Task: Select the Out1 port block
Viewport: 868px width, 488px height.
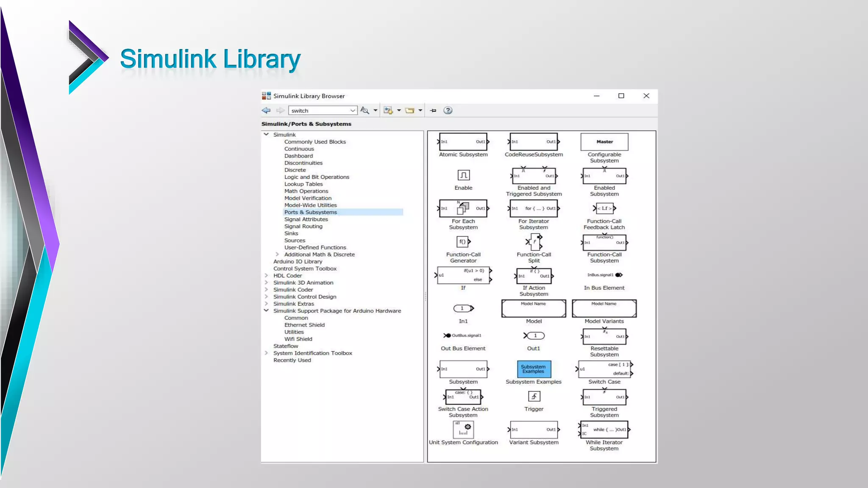Action: pyautogui.click(x=534, y=335)
